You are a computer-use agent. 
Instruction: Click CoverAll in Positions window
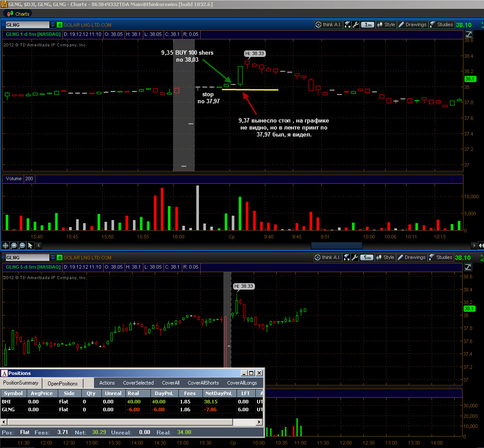[171, 383]
